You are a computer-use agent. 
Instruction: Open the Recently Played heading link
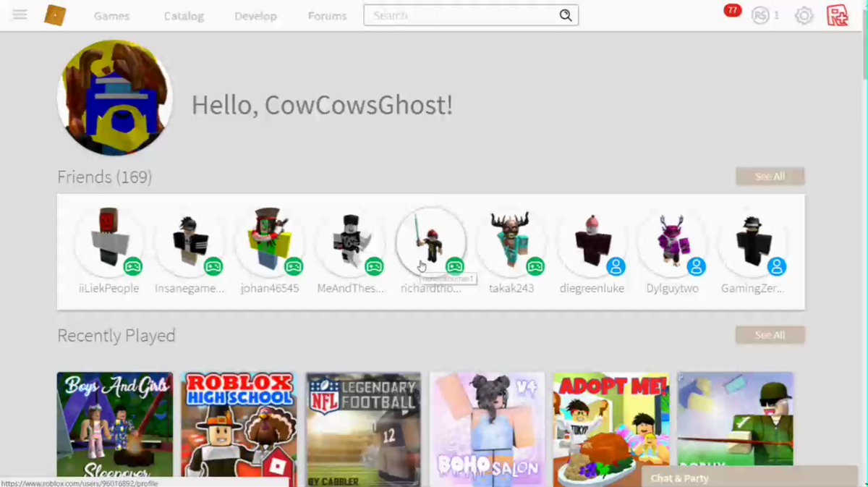[x=116, y=336]
